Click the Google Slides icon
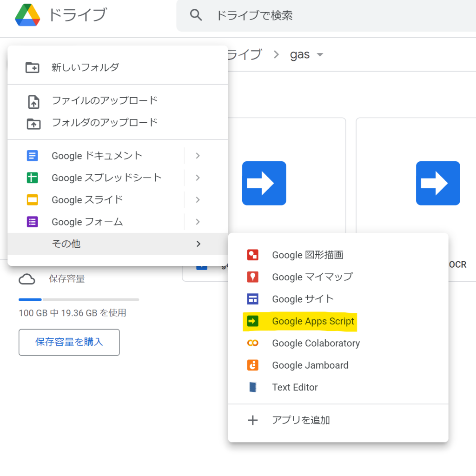Screen dimensions: 476x476 click(x=32, y=200)
